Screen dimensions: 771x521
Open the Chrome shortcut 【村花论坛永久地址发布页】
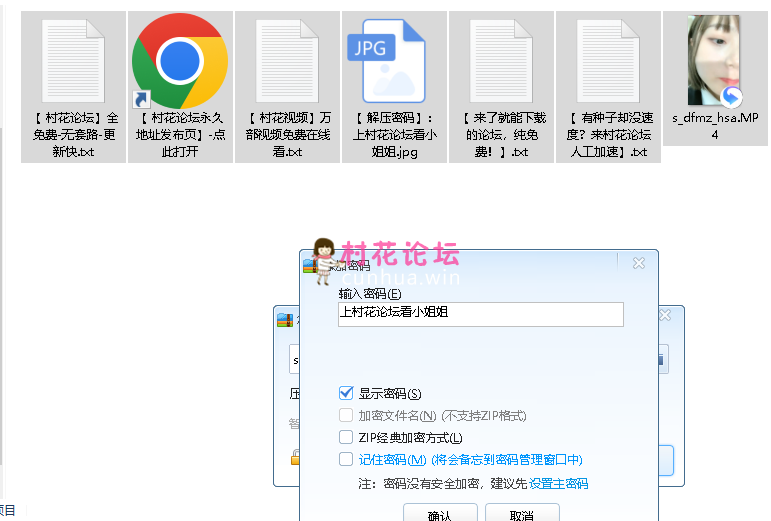(x=180, y=60)
